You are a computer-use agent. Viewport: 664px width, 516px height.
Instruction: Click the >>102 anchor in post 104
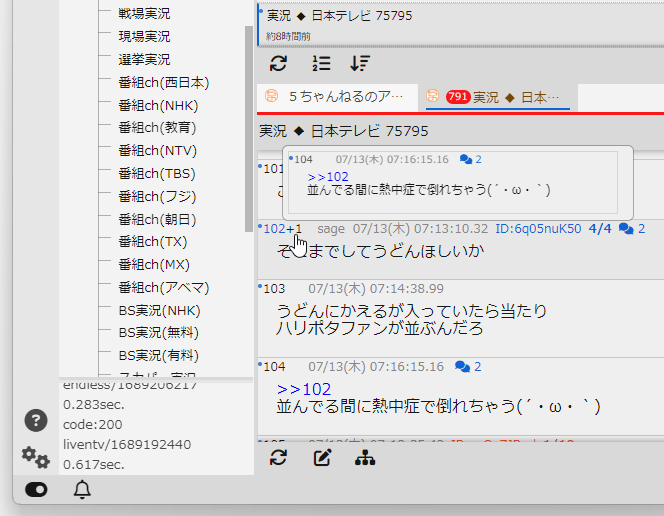(x=304, y=389)
